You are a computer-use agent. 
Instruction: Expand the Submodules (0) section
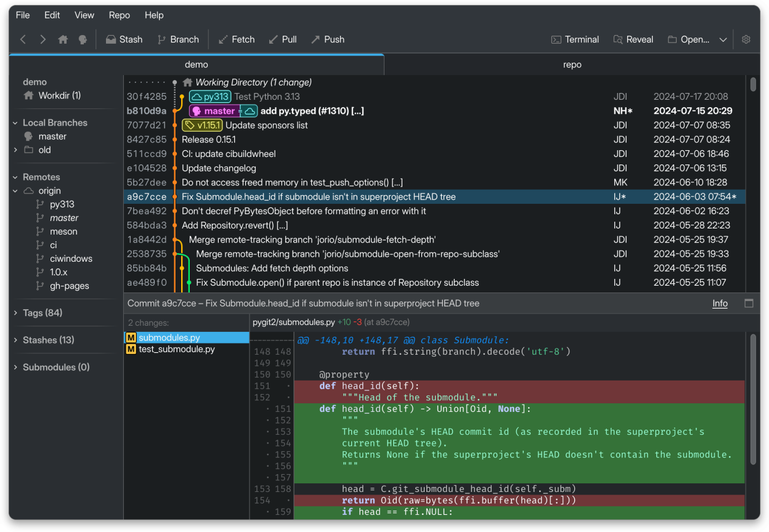pos(15,367)
